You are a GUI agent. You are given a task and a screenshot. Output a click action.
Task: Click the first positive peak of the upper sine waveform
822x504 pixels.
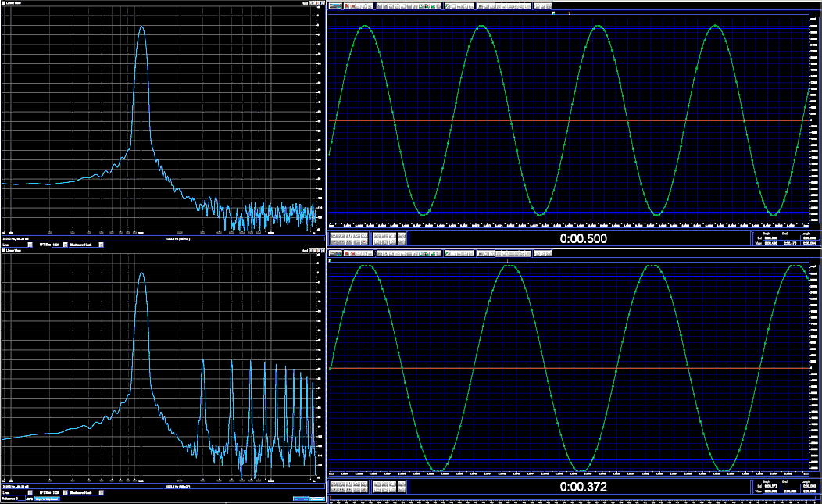365,27
